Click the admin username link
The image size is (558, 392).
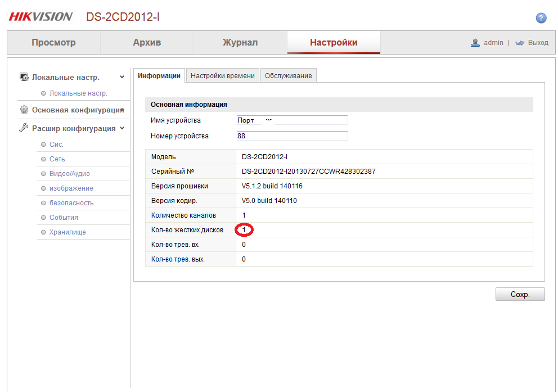tap(493, 43)
